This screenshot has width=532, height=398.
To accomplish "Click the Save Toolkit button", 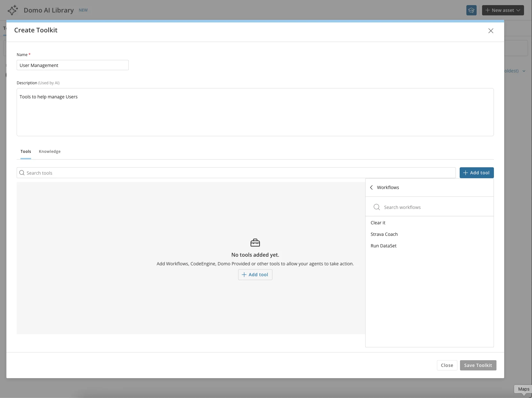I will (478, 365).
